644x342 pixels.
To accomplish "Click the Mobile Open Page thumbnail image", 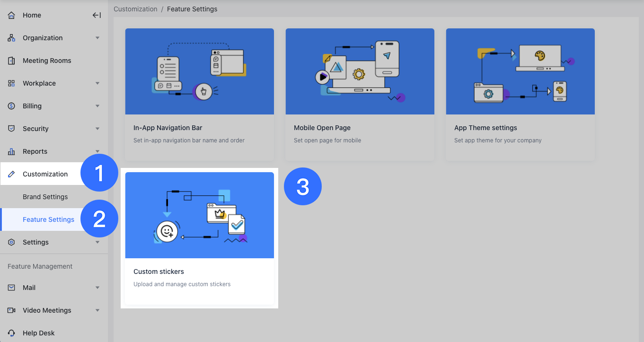I will point(360,71).
